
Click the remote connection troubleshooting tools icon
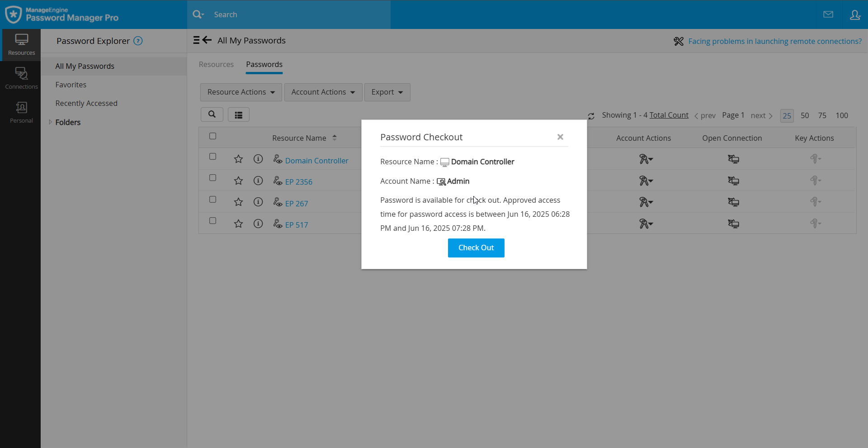tap(679, 41)
